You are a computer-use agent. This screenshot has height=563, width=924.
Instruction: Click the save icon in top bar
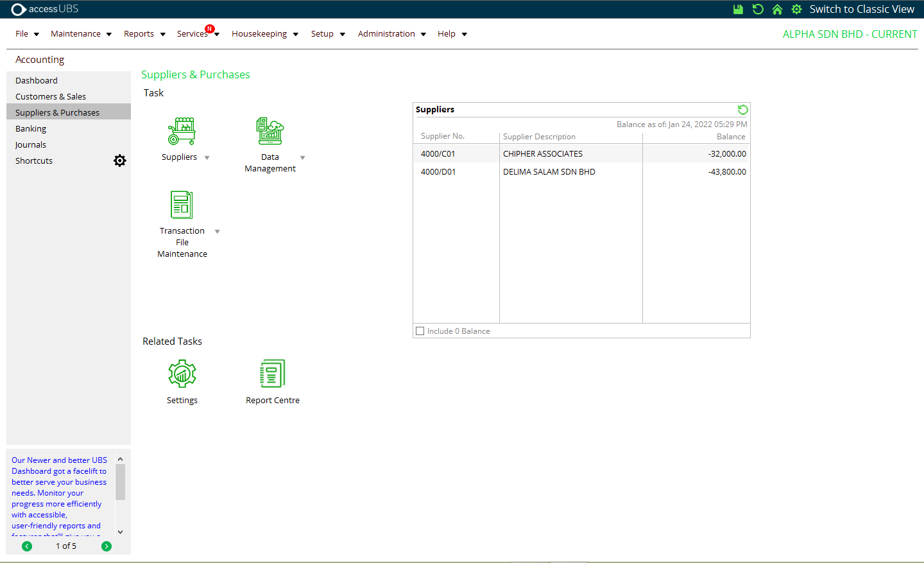738,9
